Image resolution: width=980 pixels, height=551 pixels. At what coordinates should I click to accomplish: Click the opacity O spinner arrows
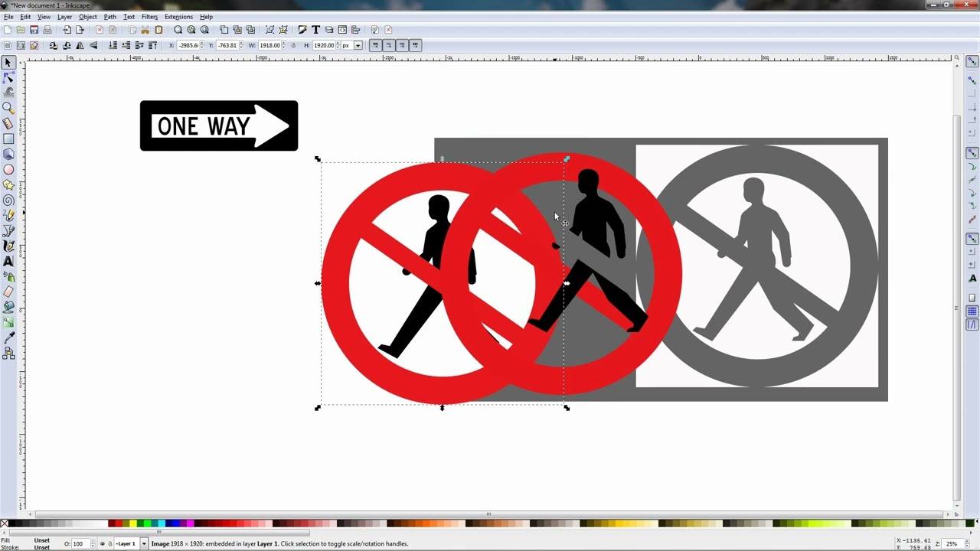(93, 544)
